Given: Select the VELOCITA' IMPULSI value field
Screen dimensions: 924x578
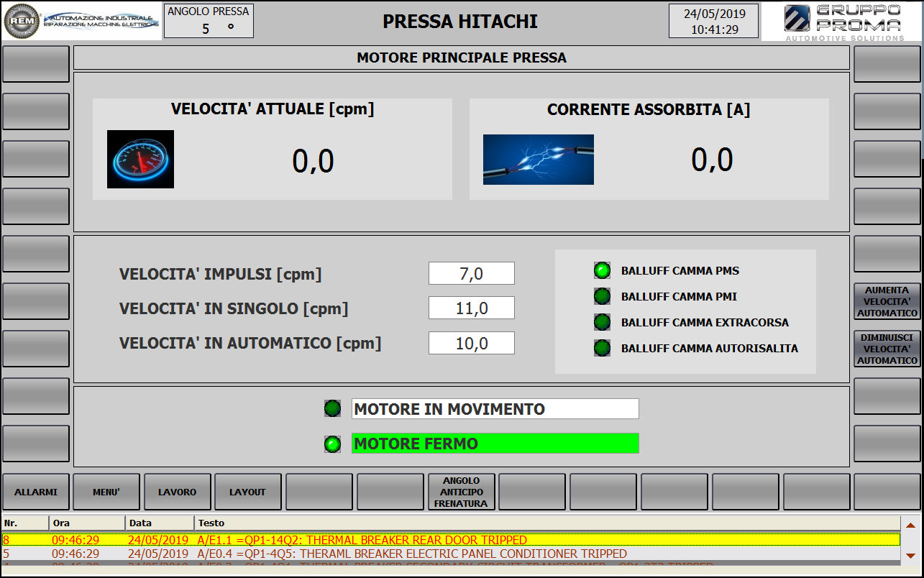Looking at the screenshot, I should coord(472,273).
